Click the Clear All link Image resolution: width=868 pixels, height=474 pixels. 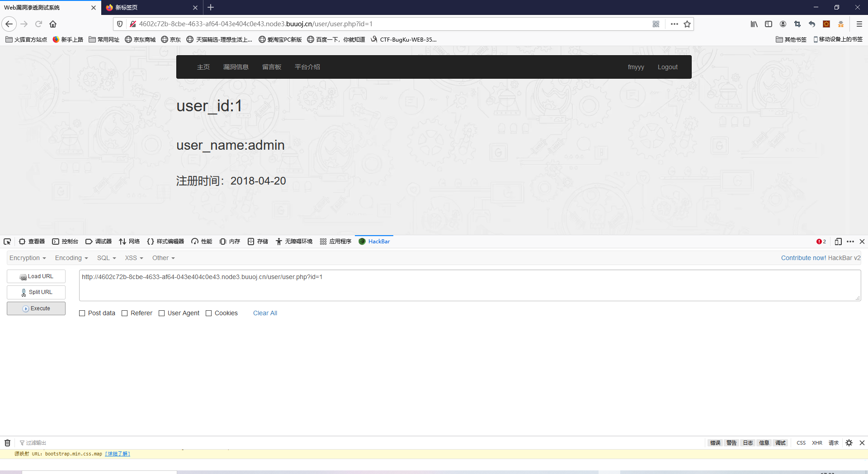tap(265, 313)
